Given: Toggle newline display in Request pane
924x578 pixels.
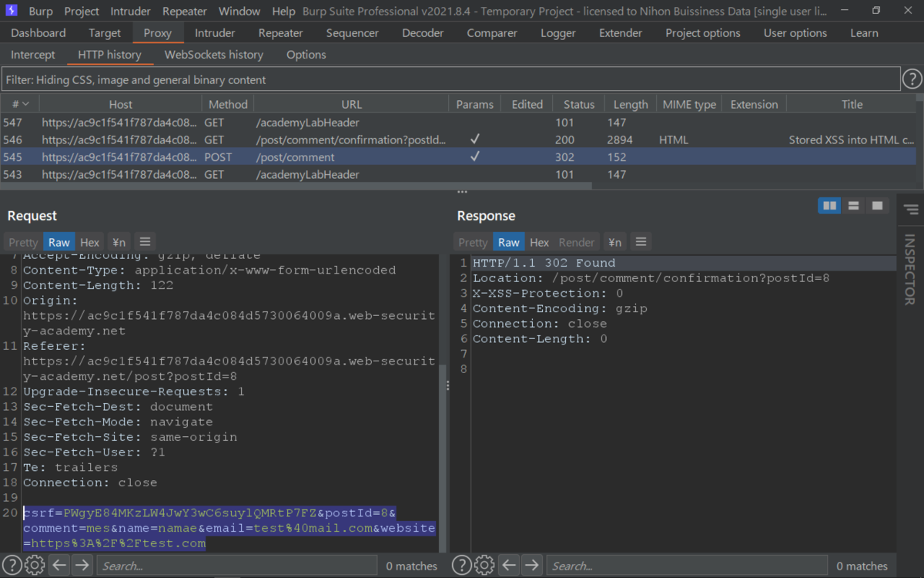Looking at the screenshot, I should 118,242.
